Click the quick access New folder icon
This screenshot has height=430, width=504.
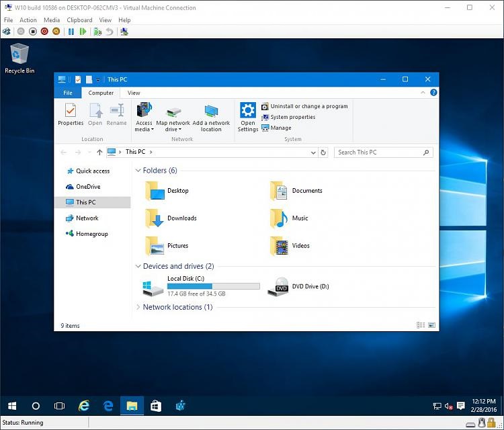(89, 79)
